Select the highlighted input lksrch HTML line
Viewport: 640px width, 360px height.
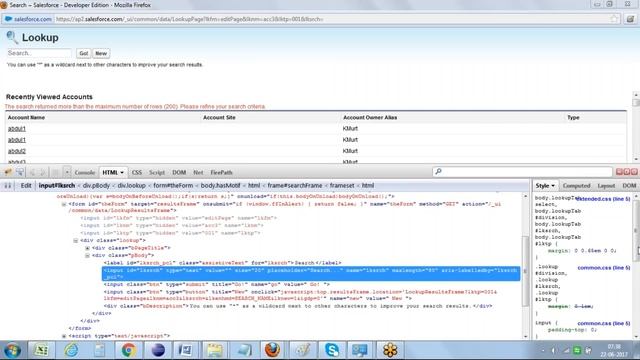(311, 273)
